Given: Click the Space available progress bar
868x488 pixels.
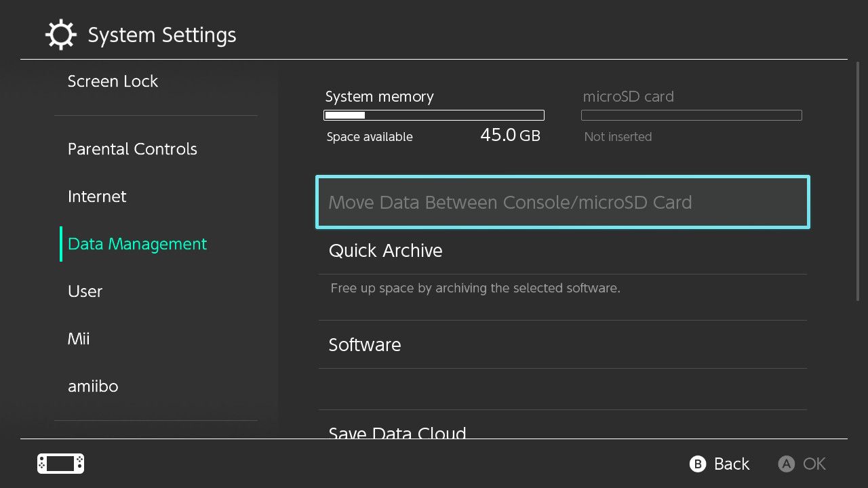Looking at the screenshot, I should tap(434, 115).
